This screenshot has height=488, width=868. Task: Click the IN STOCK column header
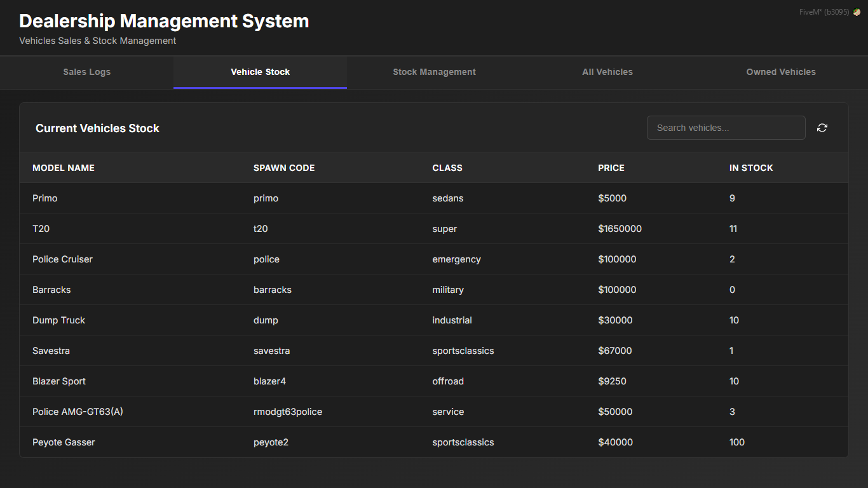(751, 168)
